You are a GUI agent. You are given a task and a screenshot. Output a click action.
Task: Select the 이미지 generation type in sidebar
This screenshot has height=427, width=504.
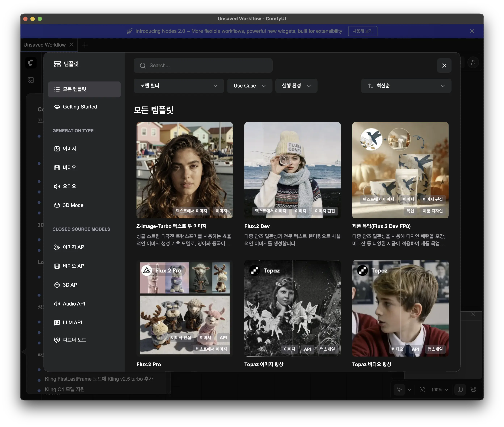pos(69,149)
